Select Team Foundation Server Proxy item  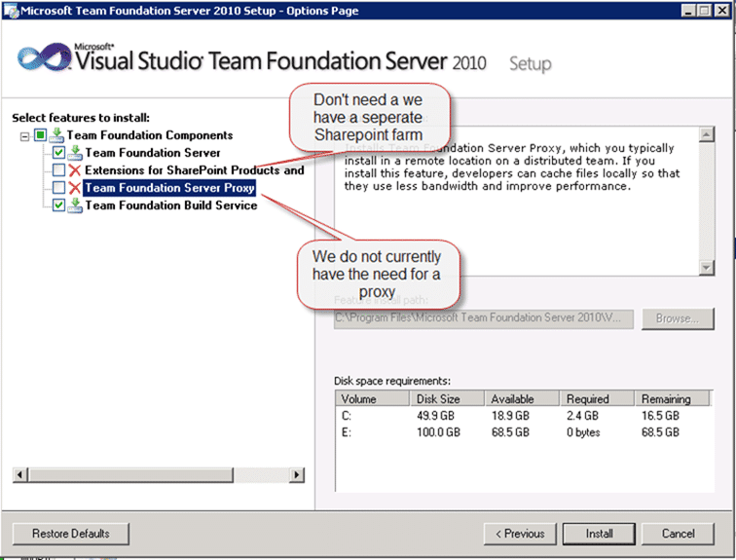[x=169, y=188]
